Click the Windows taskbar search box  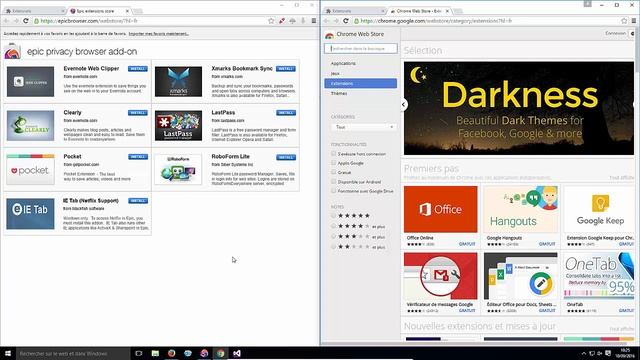73,353
